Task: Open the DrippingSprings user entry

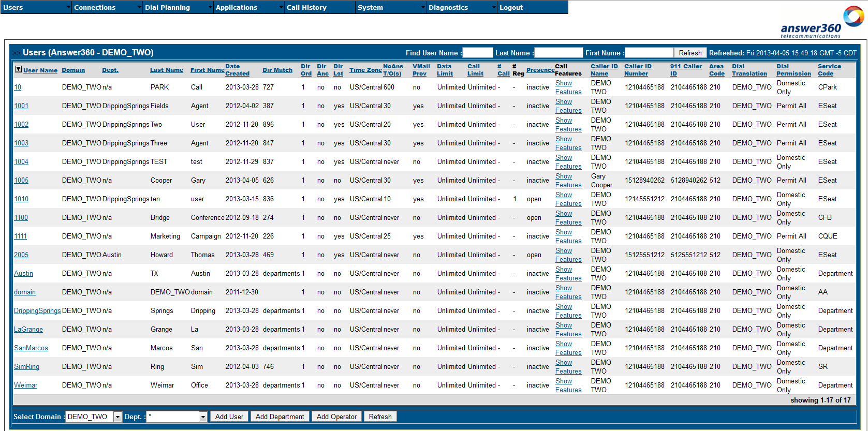Action: coord(37,310)
